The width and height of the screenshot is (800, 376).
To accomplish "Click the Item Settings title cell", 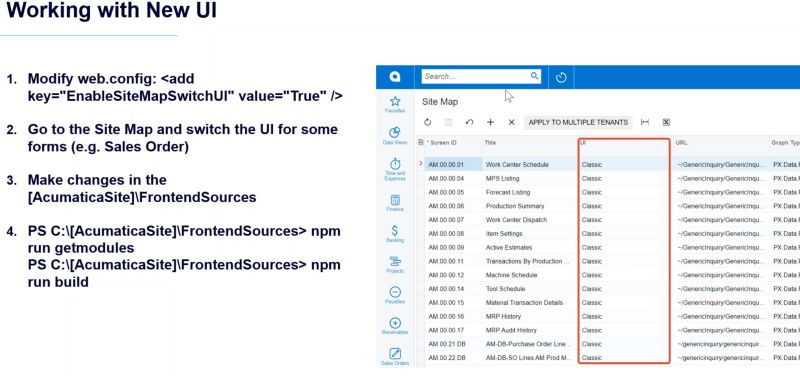I will click(530, 234).
